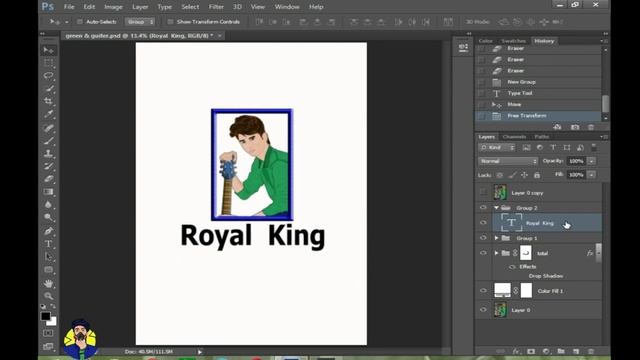Image resolution: width=640 pixels, height=360 pixels.
Task: Select the Dodge tool
Action: coord(49,217)
